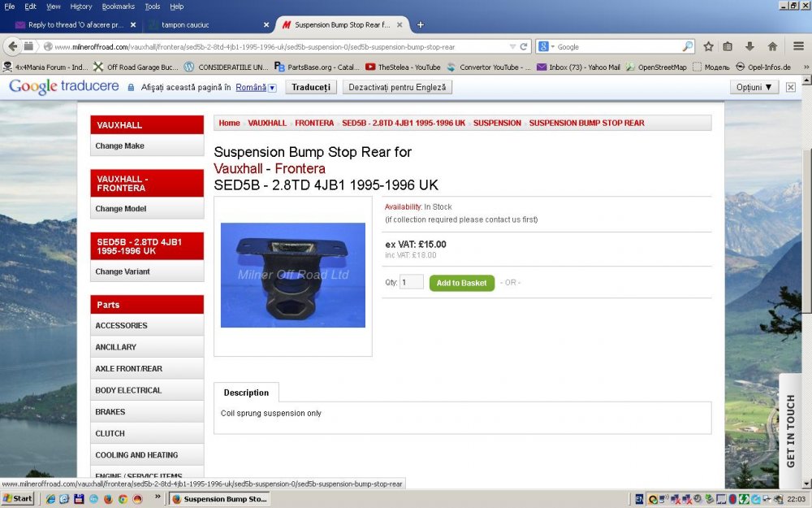Image resolution: width=812 pixels, height=508 pixels.
Task: Open the Firefox hamburger menu
Action: coord(798,46)
